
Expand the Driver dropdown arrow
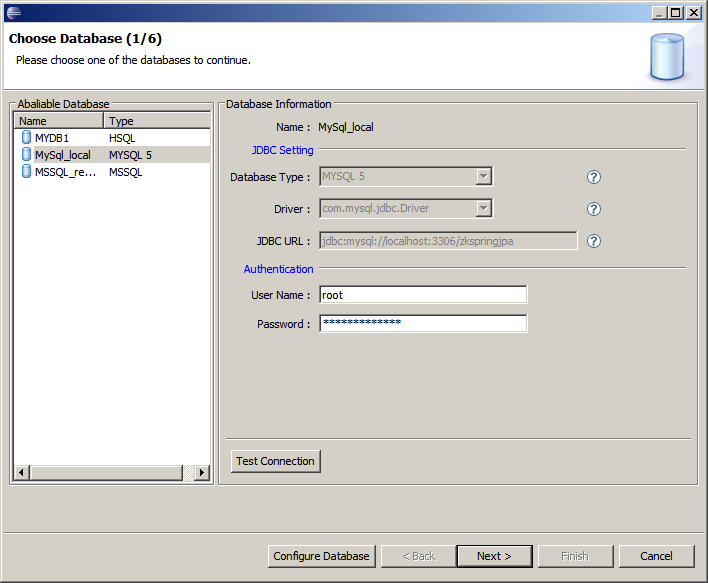pyautogui.click(x=484, y=208)
